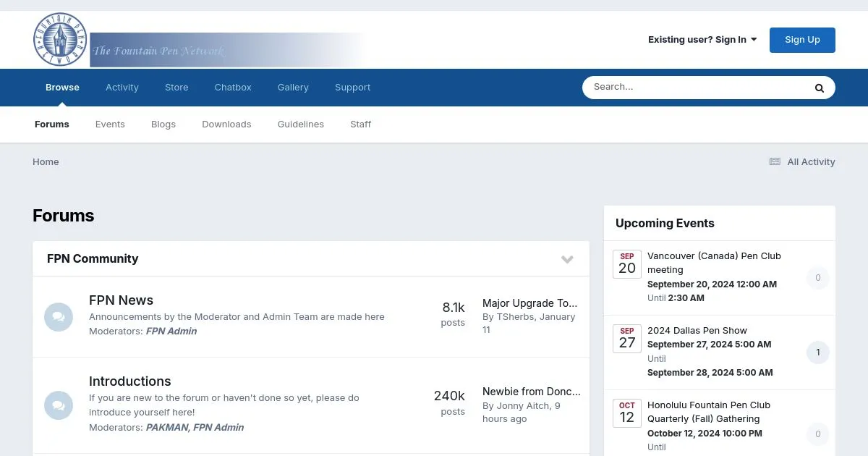Click the Upcoming Events heading

coord(665,224)
